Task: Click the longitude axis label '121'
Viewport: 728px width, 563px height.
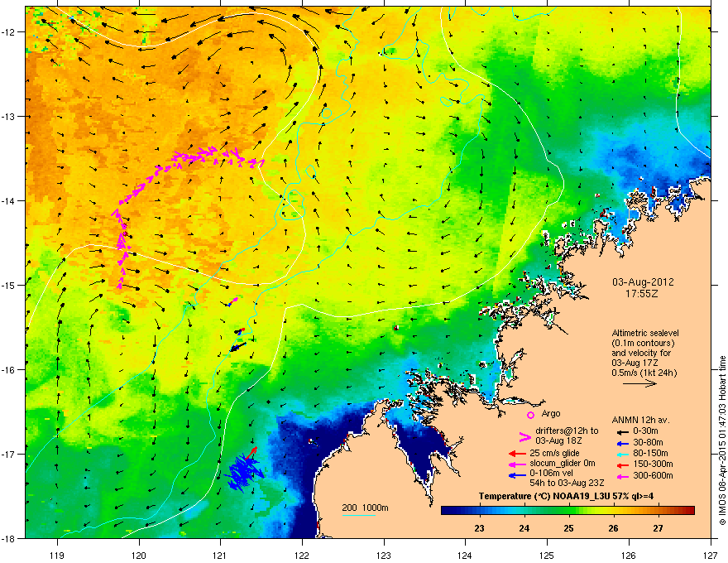Action: 220,555
